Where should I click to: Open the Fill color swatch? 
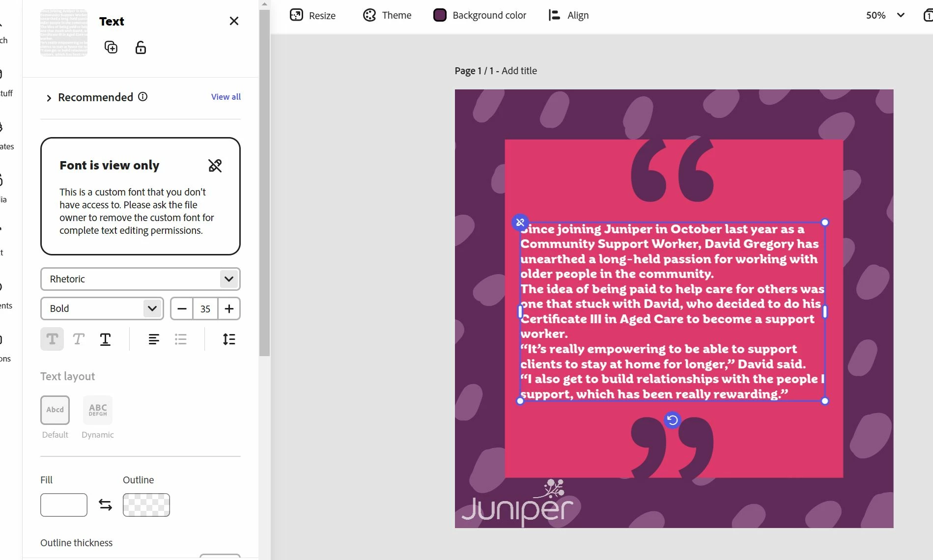point(64,505)
